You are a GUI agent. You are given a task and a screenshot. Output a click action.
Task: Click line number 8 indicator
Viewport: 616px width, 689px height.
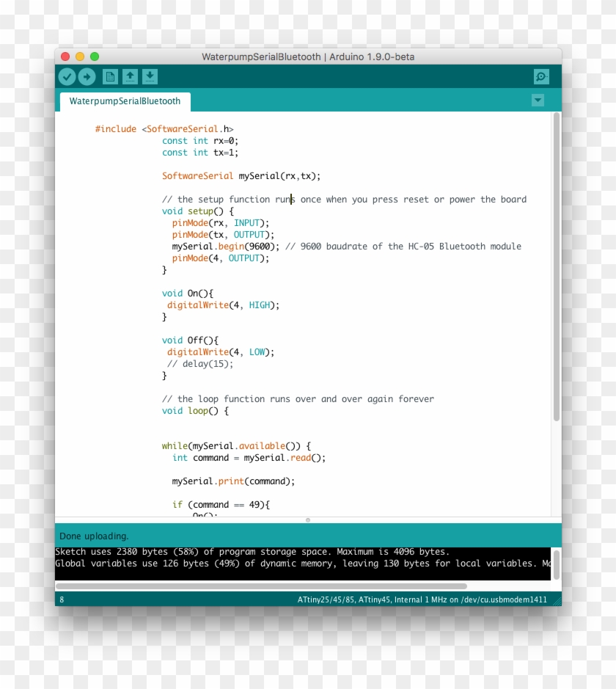[62, 599]
